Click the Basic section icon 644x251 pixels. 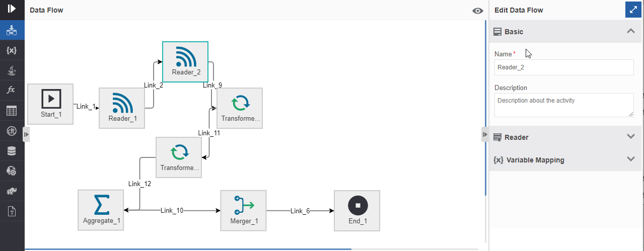(497, 32)
